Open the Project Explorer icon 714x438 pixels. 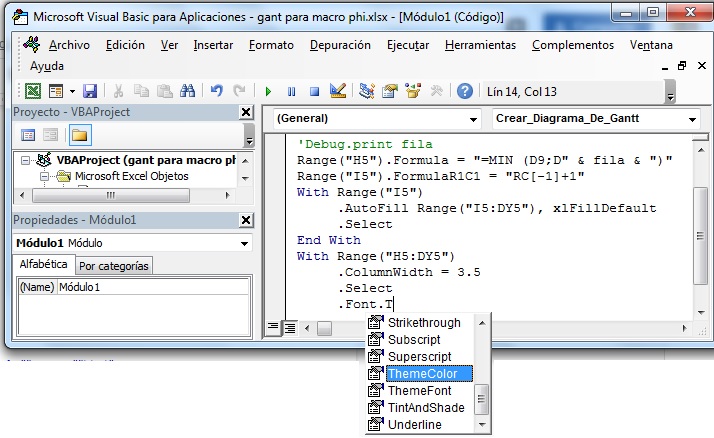pyautogui.click(x=367, y=91)
